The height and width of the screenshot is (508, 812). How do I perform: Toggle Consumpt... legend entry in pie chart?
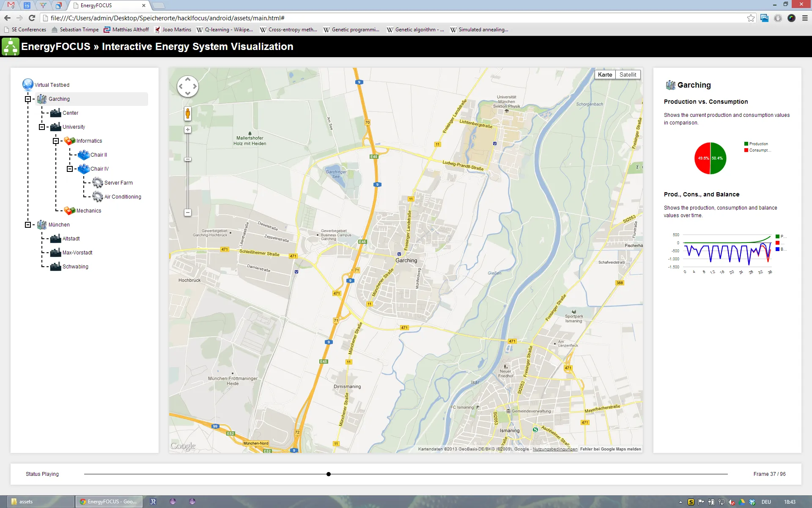point(757,150)
